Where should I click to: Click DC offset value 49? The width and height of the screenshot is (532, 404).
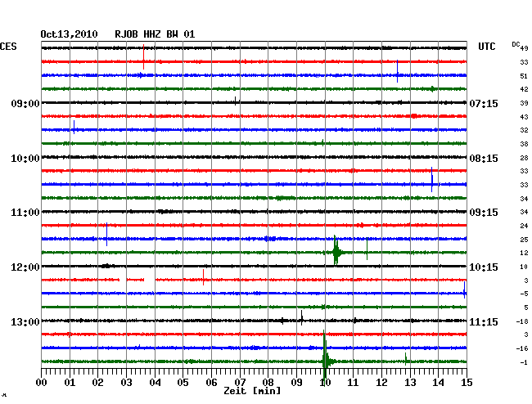point(524,48)
